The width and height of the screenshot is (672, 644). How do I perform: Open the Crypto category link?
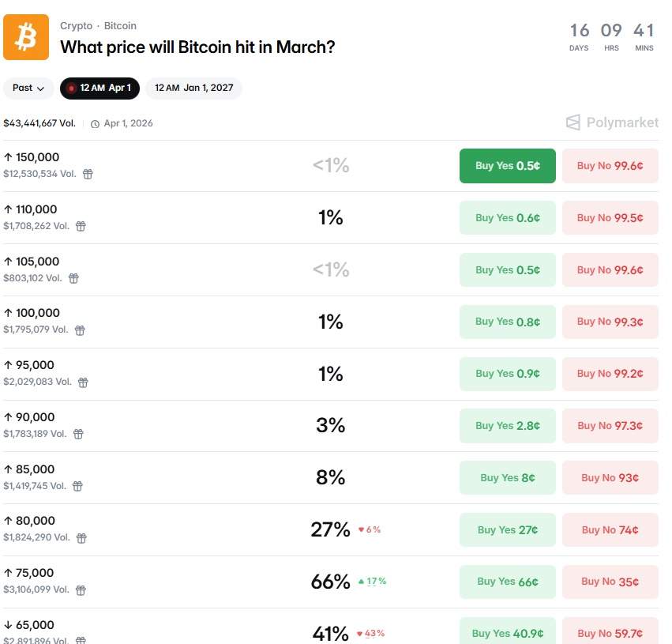point(76,25)
